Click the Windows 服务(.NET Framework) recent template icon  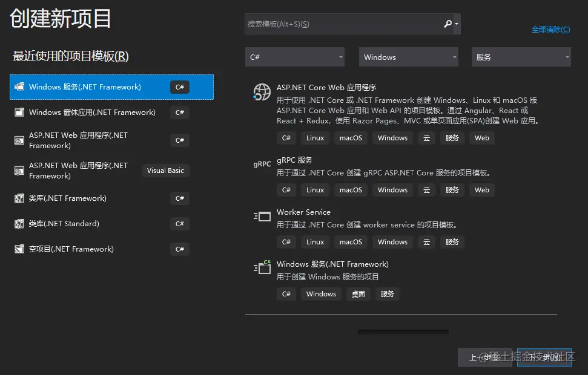[19, 87]
